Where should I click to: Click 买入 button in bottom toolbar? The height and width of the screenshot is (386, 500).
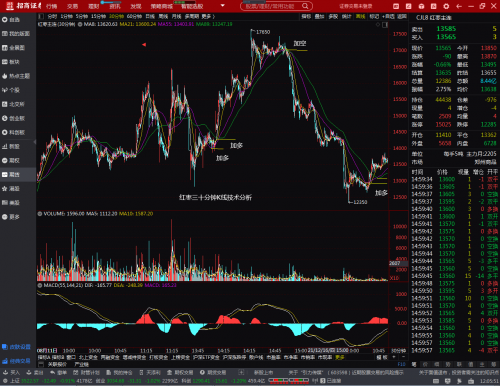(x=11, y=372)
